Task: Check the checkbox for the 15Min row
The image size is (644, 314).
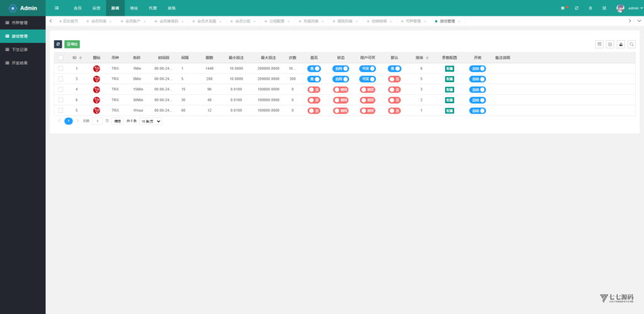Action: click(x=61, y=89)
